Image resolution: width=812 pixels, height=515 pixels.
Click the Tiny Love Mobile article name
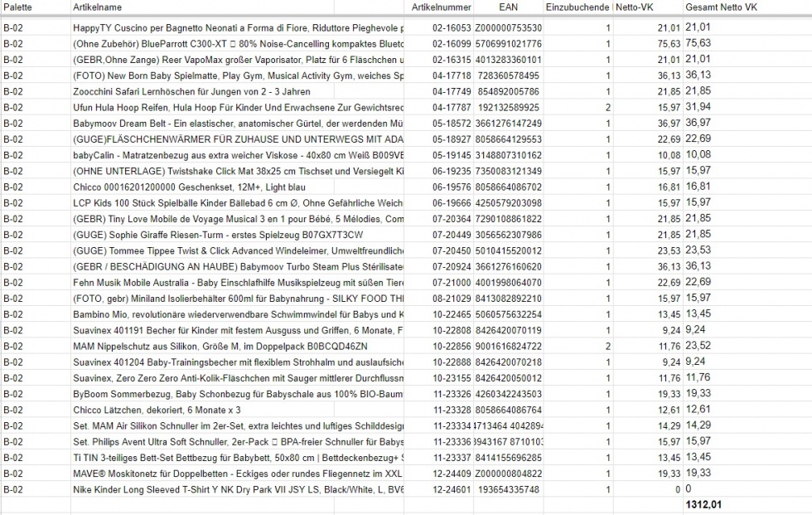(x=239, y=219)
